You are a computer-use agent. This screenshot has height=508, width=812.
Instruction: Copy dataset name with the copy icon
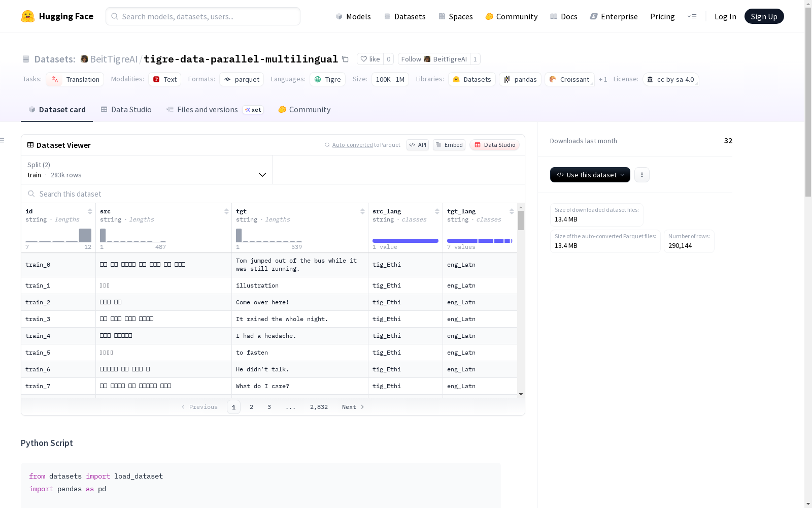(345, 59)
